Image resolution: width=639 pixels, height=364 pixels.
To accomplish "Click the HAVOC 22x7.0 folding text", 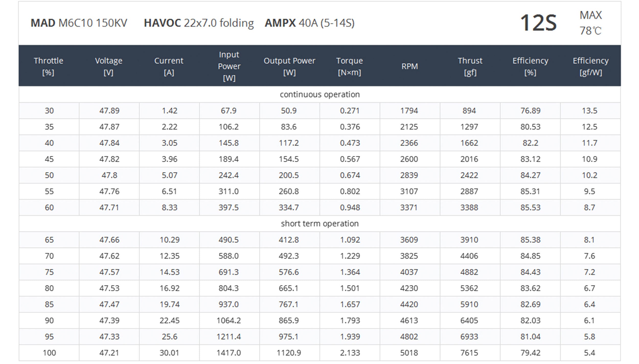I will point(199,23).
